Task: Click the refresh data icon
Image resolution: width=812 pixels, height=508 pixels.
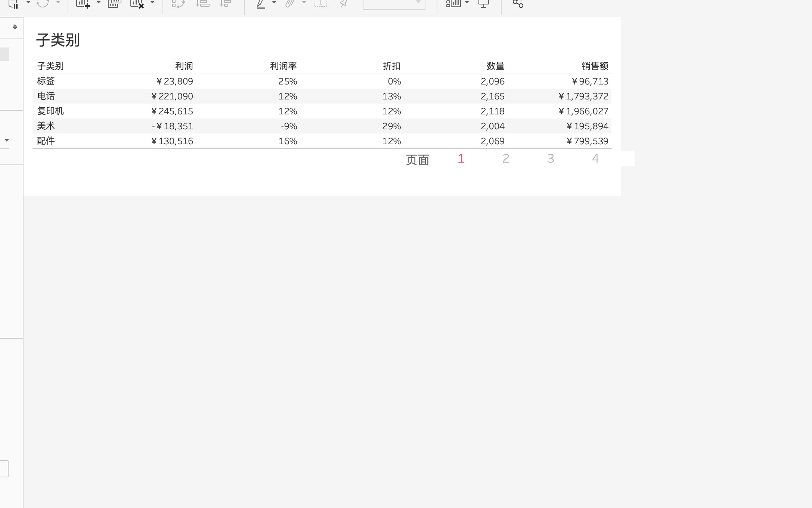Action: tap(42, 4)
